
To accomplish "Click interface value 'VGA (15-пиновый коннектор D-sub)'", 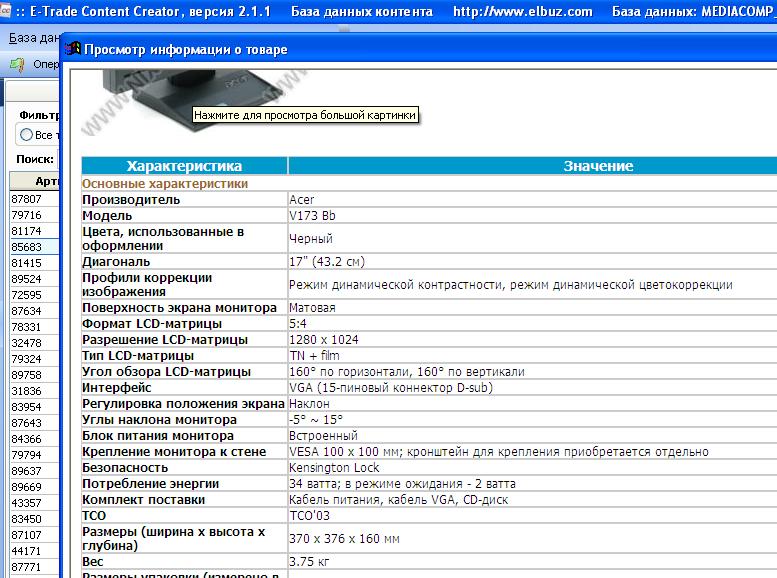I will point(391,387).
